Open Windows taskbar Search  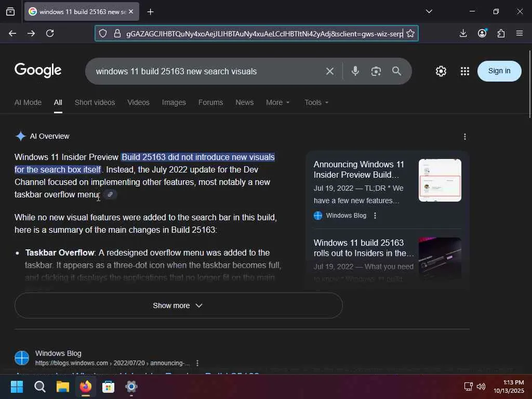pos(39,387)
